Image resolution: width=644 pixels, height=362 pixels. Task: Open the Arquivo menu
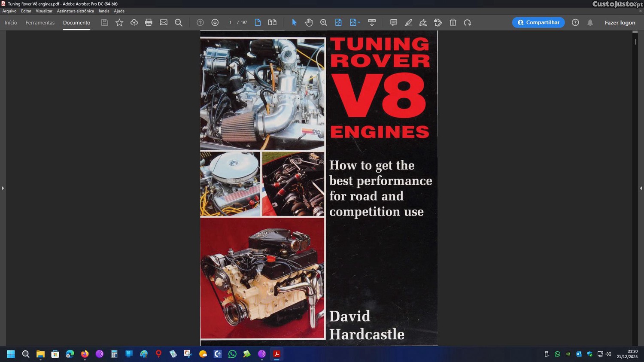pos(9,11)
